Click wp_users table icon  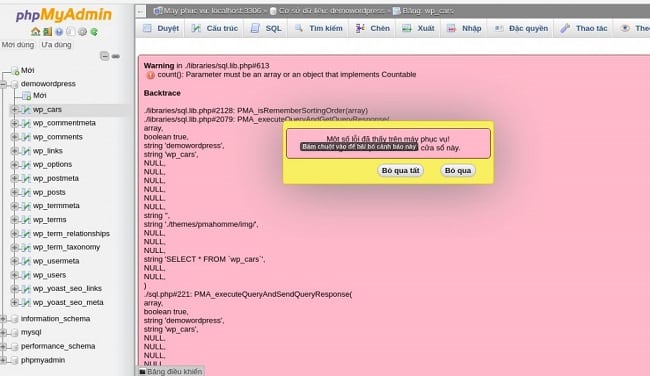point(26,275)
